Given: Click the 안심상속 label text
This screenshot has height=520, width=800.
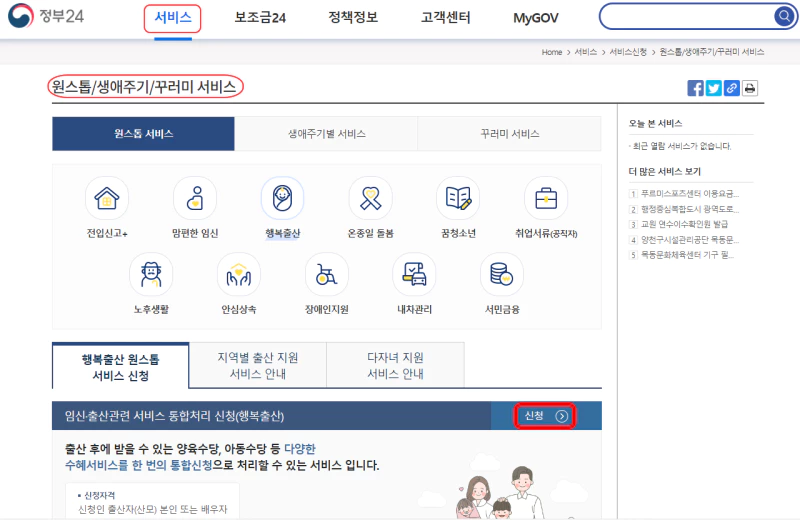Looking at the screenshot, I should pyautogui.click(x=239, y=309).
